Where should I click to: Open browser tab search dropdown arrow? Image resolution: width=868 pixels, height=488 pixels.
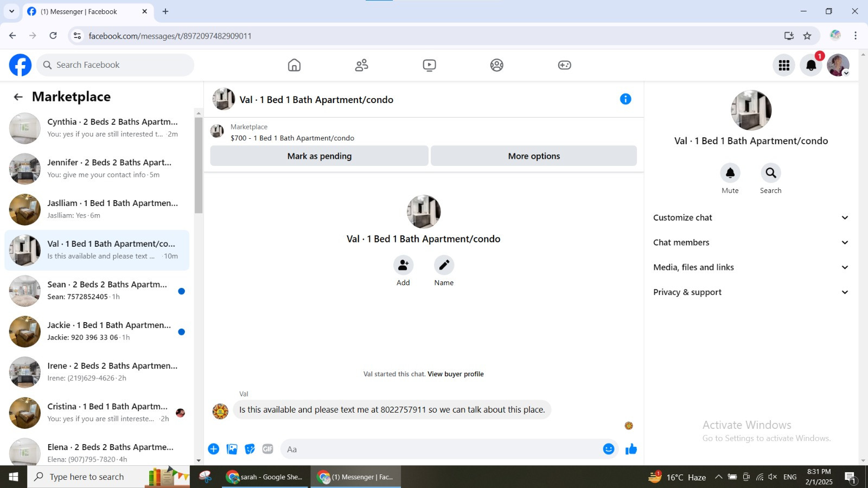click(x=11, y=11)
